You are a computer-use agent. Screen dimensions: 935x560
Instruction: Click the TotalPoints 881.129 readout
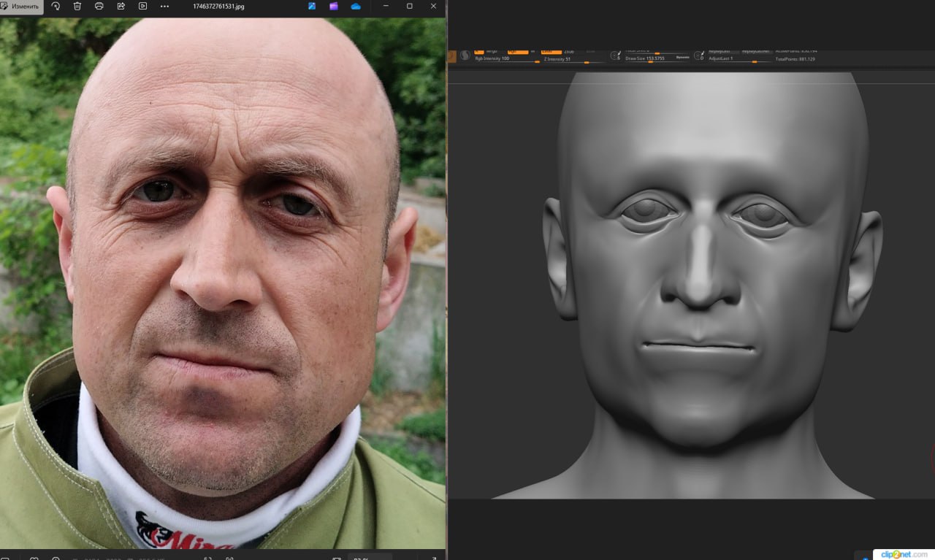795,59
